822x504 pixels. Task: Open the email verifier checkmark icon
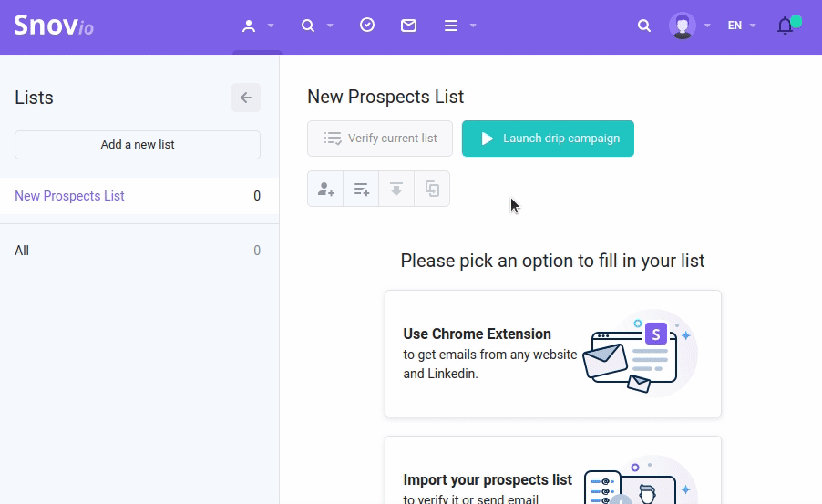[x=367, y=25]
